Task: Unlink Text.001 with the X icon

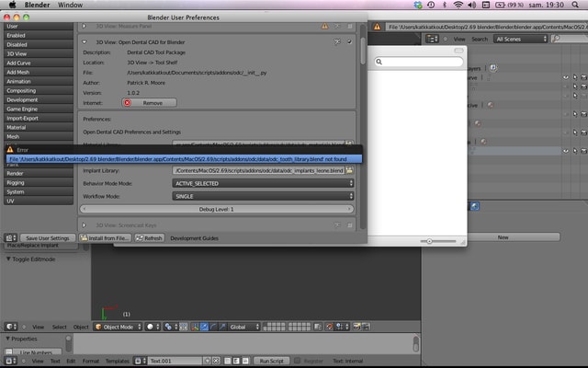Action: click(x=216, y=361)
